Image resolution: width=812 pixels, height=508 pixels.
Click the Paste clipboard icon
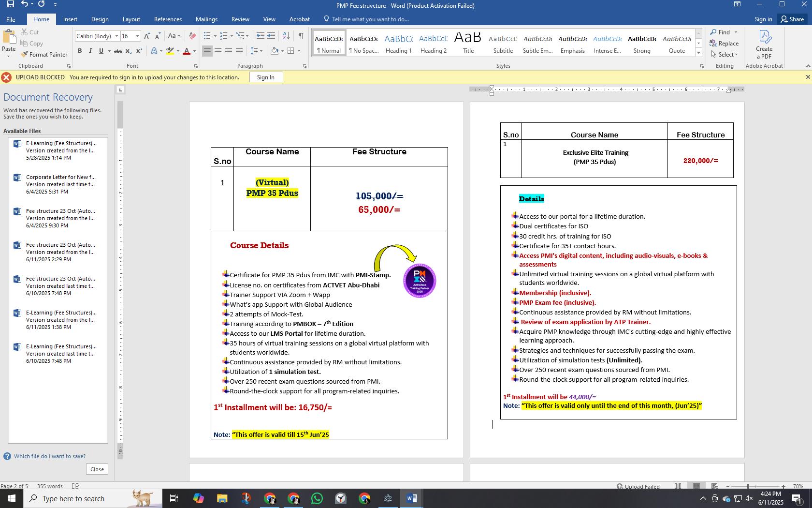[x=9, y=37]
